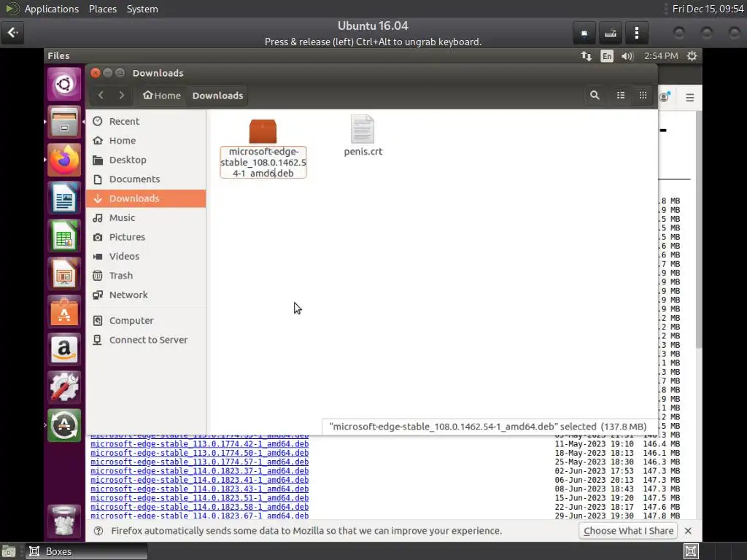Open Home in the Files sidebar
Viewport: 747px width, 560px height.
point(146,141)
